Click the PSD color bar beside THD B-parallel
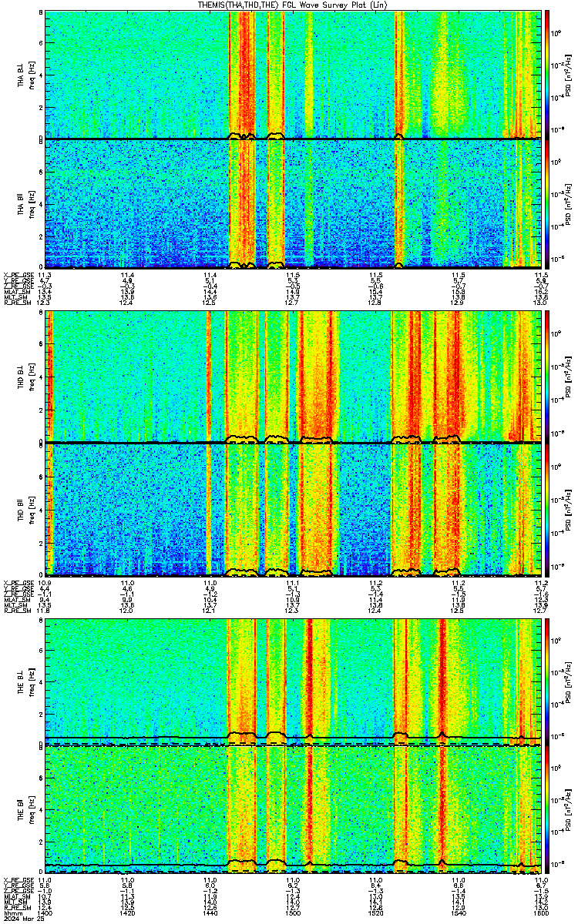Image resolution: width=578 pixels, height=924 pixels. 547,508
